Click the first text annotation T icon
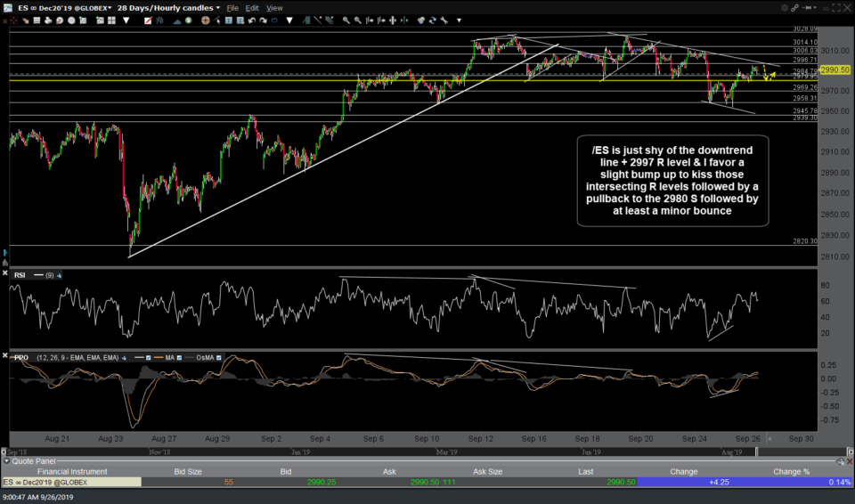 [229, 20]
